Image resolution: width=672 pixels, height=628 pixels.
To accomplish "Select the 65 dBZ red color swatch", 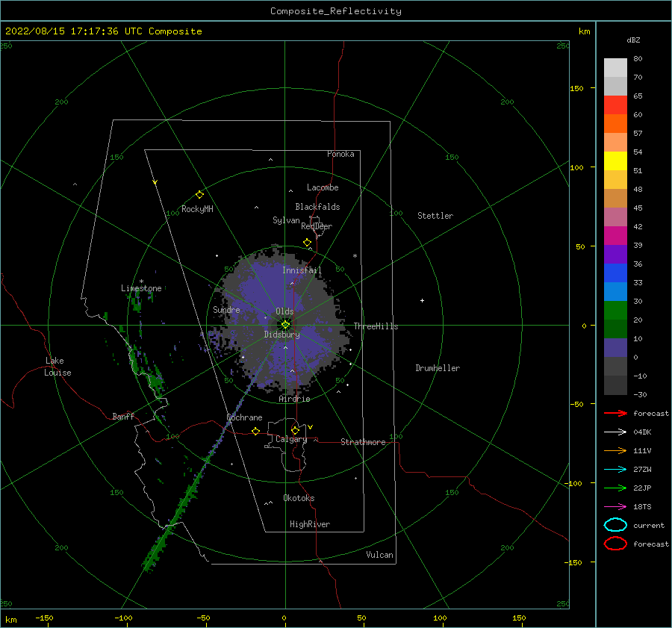I will click(x=615, y=105).
